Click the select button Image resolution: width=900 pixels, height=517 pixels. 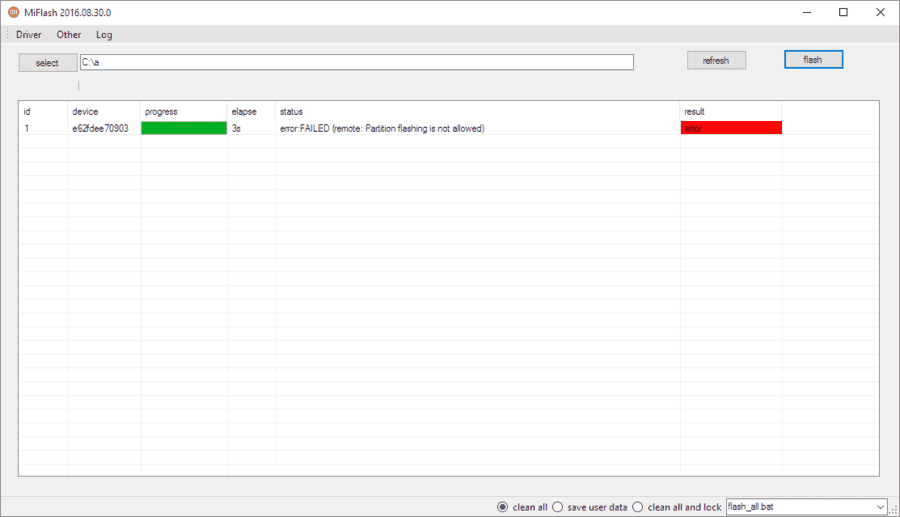pos(48,63)
